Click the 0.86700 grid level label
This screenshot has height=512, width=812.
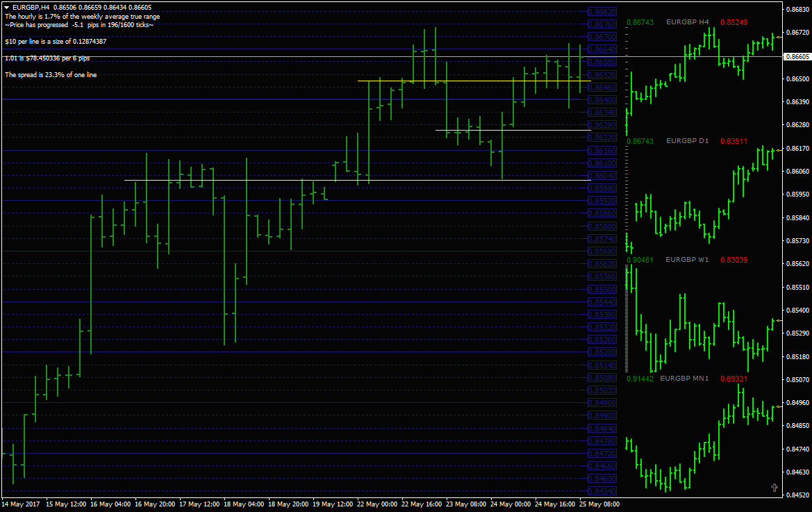click(602, 37)
